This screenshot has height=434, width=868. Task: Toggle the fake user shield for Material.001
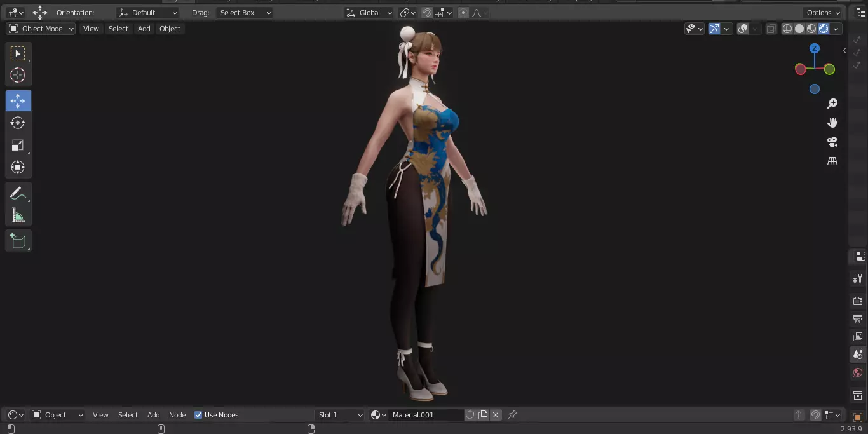point(470,415)
